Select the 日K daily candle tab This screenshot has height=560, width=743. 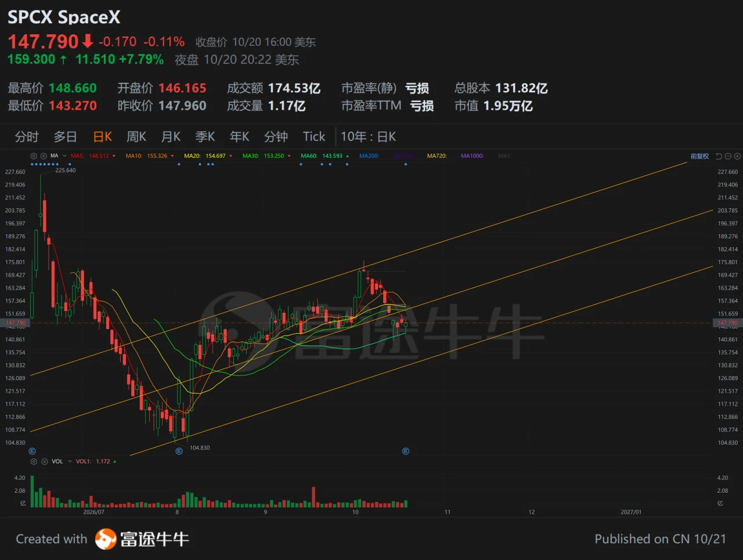[x=103, y=137]
